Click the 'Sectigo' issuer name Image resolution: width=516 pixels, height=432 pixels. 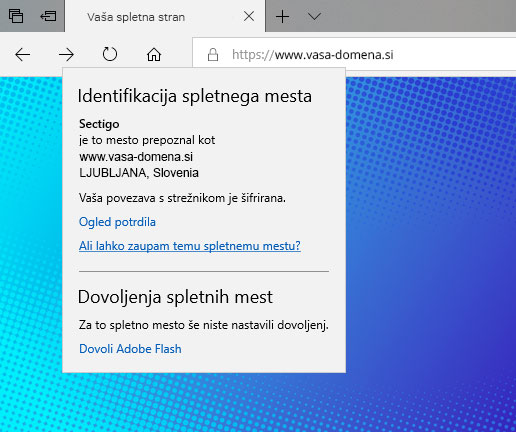[x=99, y=124]
